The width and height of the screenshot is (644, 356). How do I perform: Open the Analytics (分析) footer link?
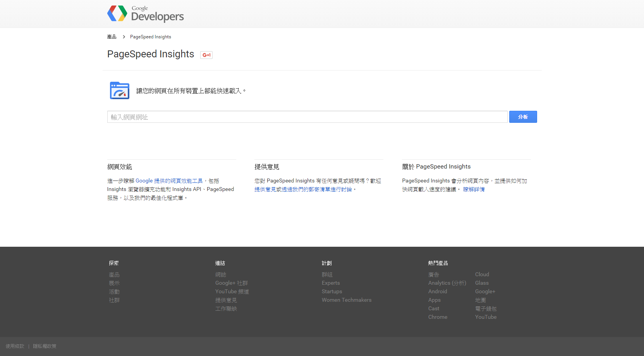click(447, 283)
